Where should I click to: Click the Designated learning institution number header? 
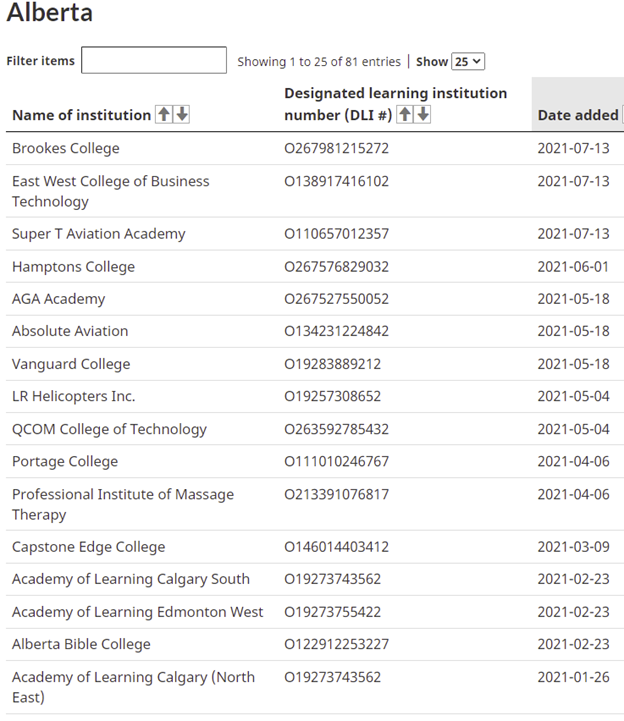click(x=395, y=104)
